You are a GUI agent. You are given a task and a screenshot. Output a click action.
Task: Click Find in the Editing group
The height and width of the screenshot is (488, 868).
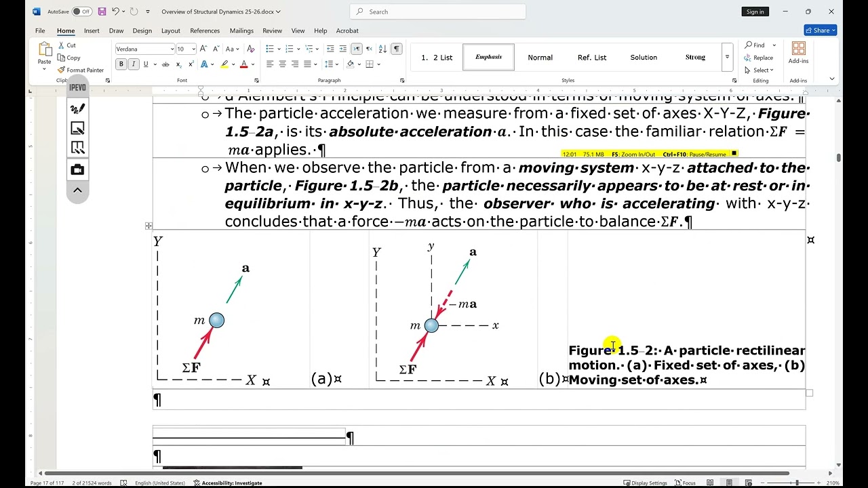[754, 45]
